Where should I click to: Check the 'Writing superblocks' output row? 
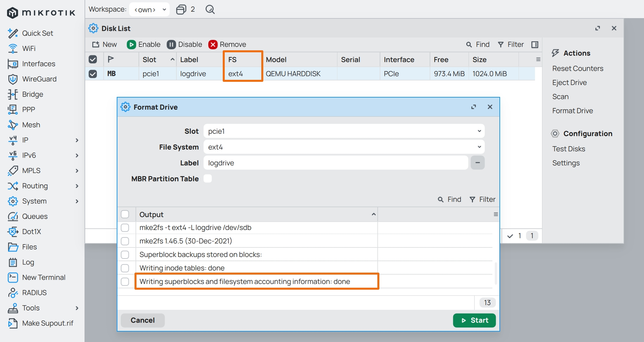coord(125,282)
